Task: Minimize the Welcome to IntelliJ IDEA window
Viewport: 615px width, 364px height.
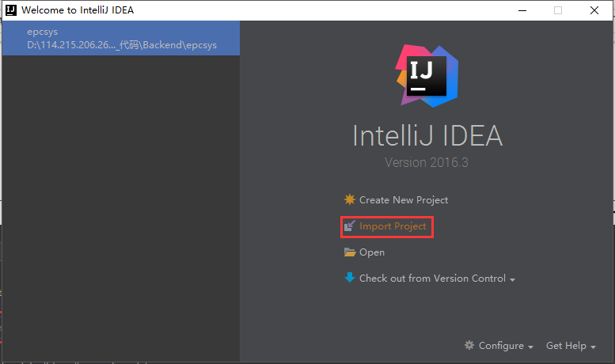Action: 522,10
